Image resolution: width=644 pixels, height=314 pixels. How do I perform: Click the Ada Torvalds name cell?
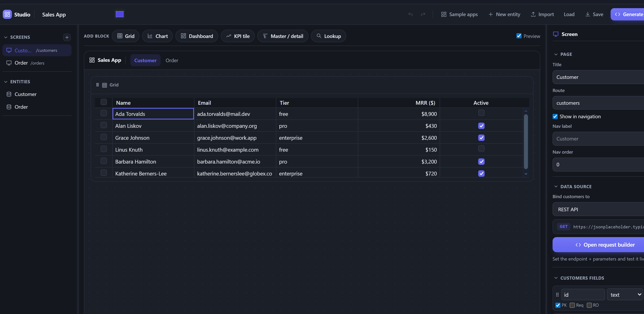point(153,114)
